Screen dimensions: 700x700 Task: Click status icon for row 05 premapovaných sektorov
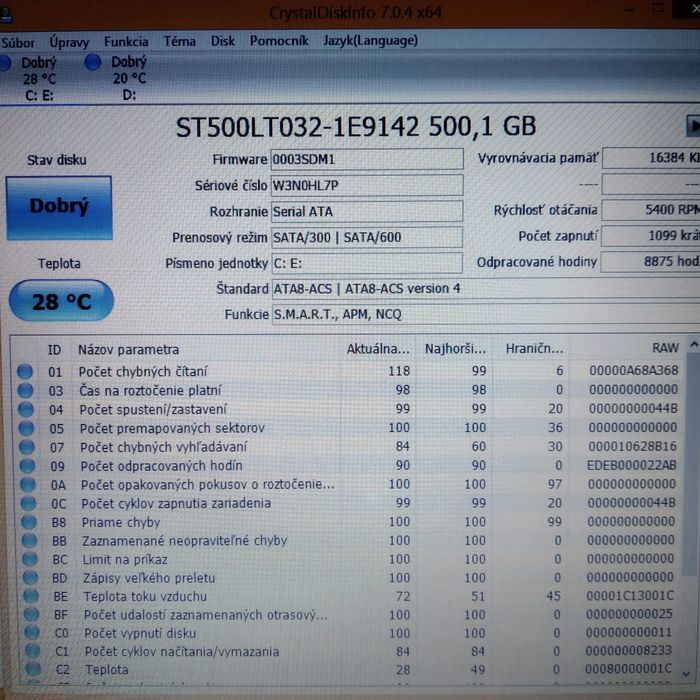tap(26, 428)
